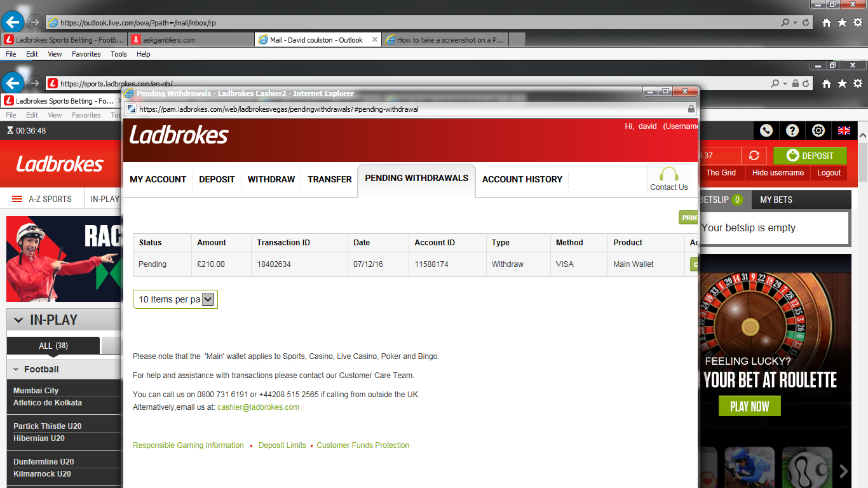Screen dimensions: 868x488
Task: Open the TRANSFER cashier tab
Action: click(x=330, y=179)
